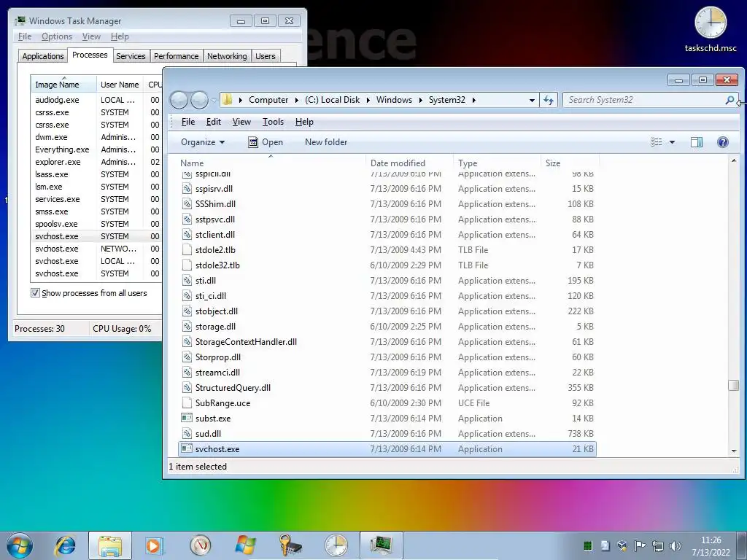Select StorageContextHandler.dll file

pyautogui.click(x=387, y=342)
